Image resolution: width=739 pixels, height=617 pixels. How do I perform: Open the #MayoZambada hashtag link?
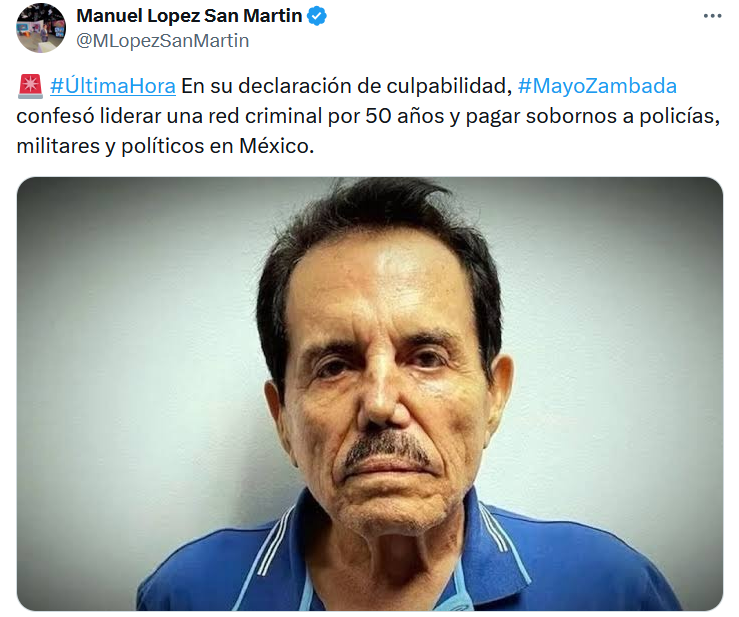point(597,86)
